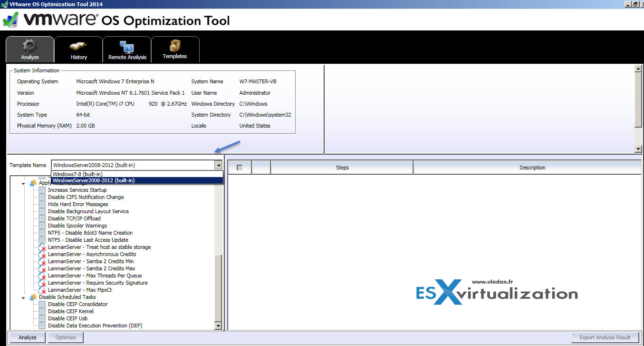Click the tree list vertical scrollbar thumb

click(x=218, y=288)
